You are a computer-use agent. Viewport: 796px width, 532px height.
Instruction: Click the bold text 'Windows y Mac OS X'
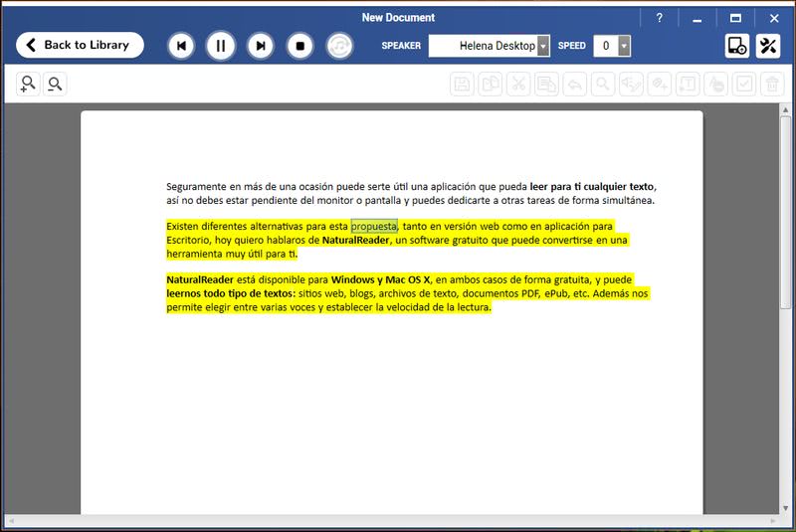pos(380,279)
